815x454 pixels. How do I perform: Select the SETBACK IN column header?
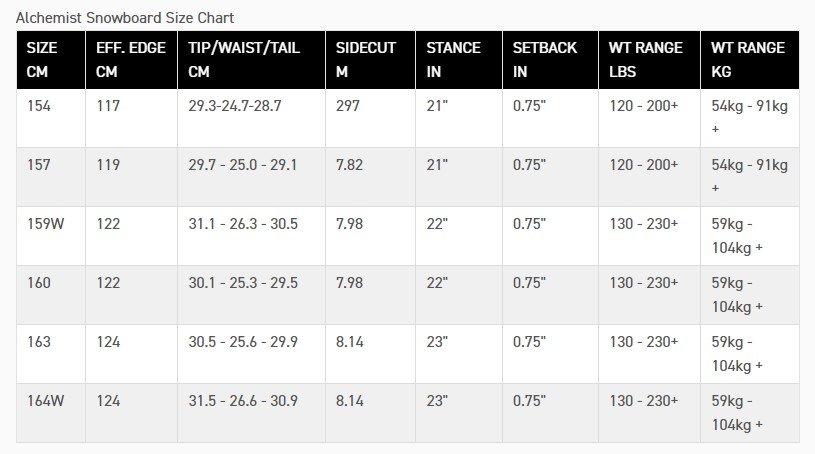pyautogui.click(x=550, y=60)
